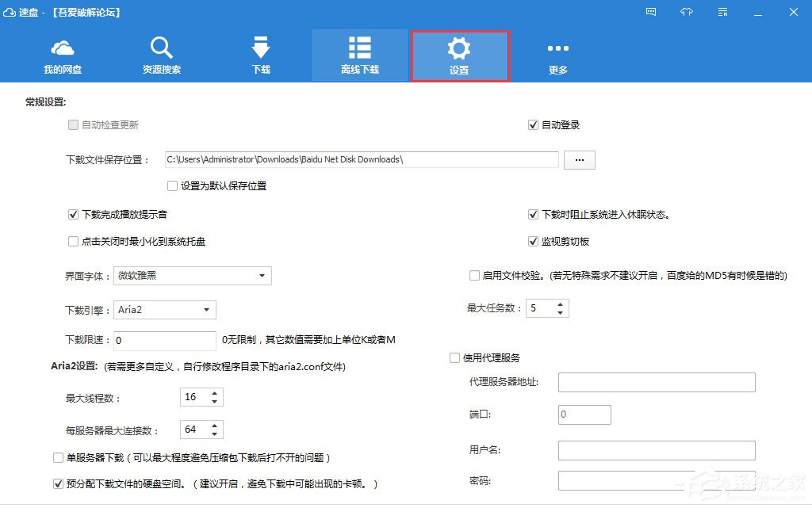Click the 下载限速 input field
The height and width of the screenshot is (508, 812).
[165, 341]
